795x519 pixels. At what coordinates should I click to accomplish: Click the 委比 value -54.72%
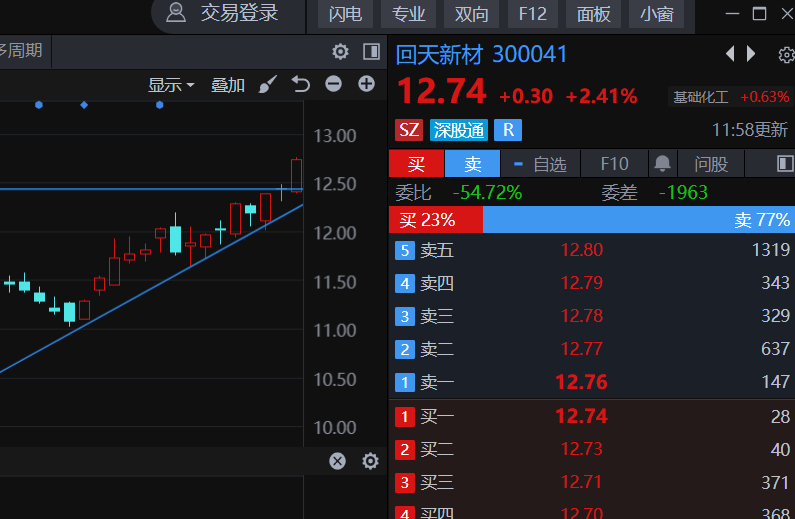487,193
